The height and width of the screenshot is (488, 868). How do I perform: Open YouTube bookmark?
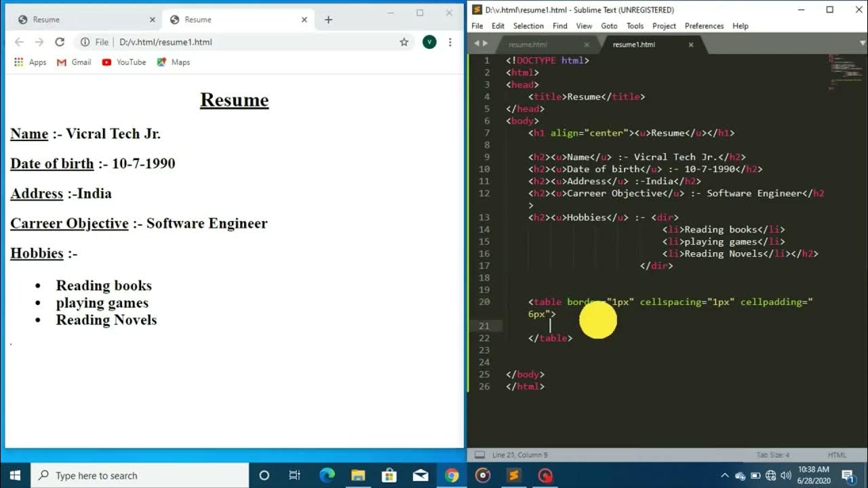tap(124, 62)
